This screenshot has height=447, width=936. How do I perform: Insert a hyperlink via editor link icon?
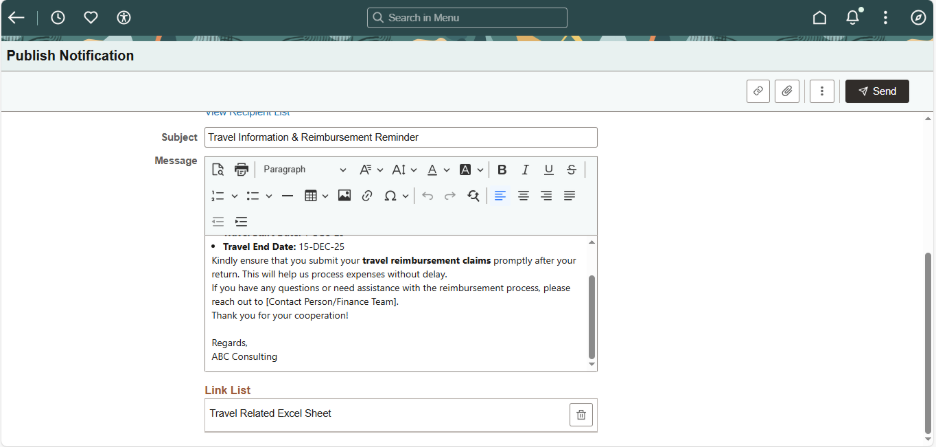pos(367,196)
